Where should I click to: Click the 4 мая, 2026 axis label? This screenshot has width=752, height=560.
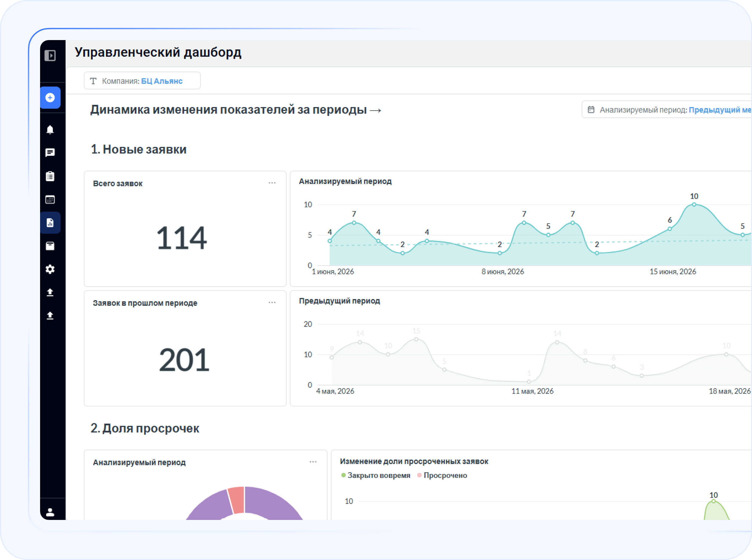[x=335, y=391]
